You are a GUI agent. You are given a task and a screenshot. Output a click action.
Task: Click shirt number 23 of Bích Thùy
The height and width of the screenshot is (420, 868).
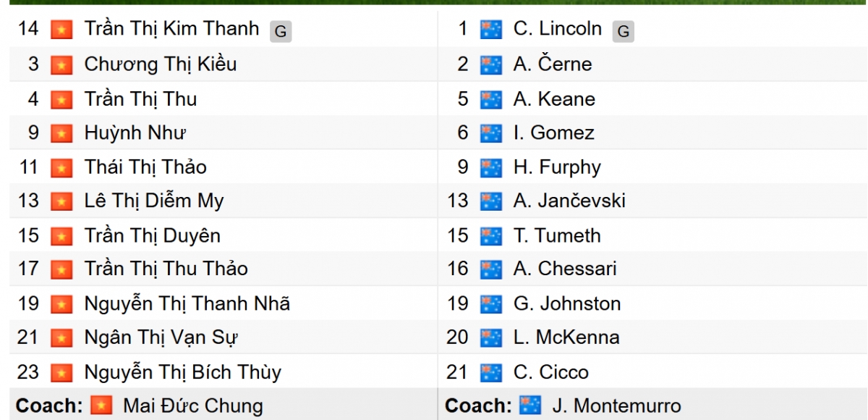(x=28, y=372)
